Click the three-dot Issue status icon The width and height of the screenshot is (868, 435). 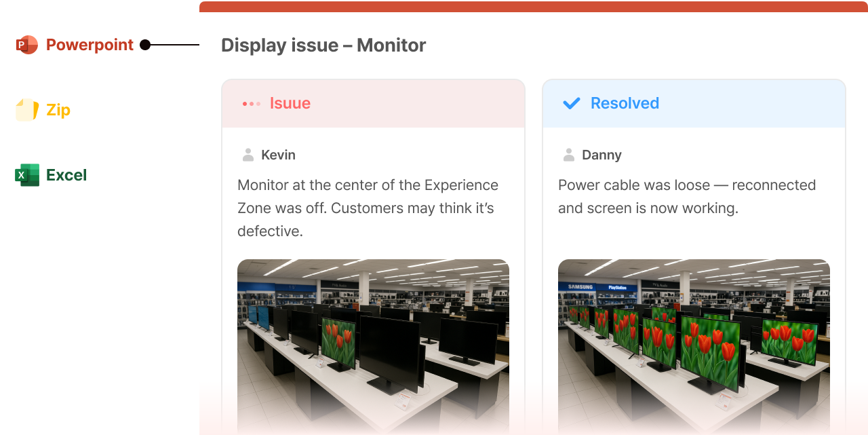(x=252, y=104)
